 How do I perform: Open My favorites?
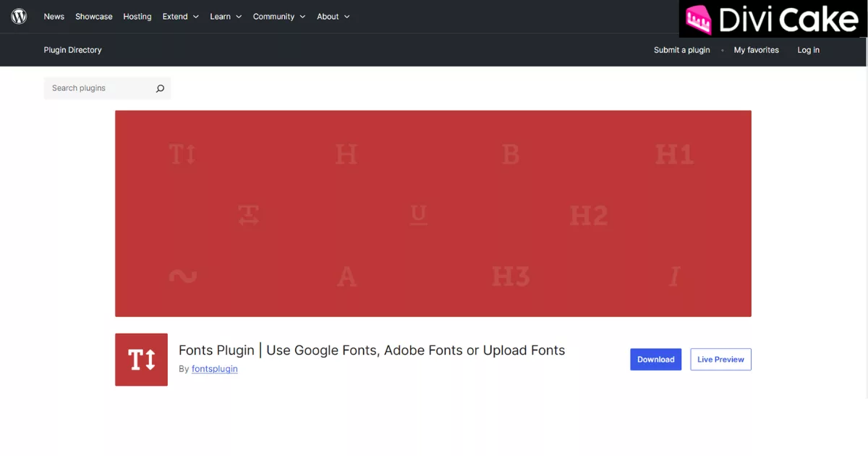pyautogui.click(x=757, y=50)
